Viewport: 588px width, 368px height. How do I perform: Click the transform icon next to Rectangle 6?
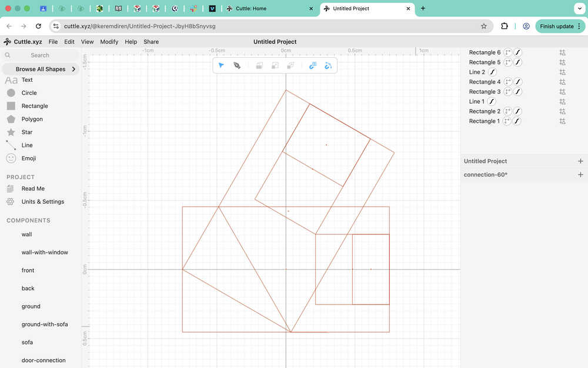[508, 52]
